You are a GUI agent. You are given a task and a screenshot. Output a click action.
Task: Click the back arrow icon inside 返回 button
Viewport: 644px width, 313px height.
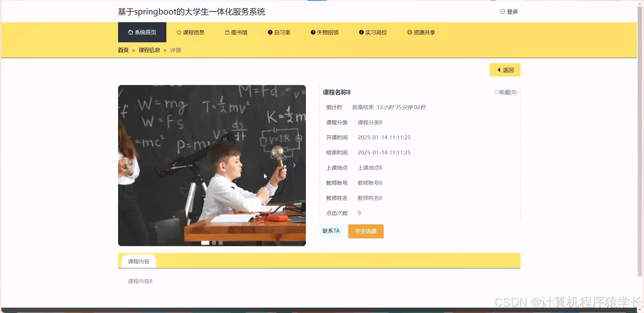[x=499, y=70]
